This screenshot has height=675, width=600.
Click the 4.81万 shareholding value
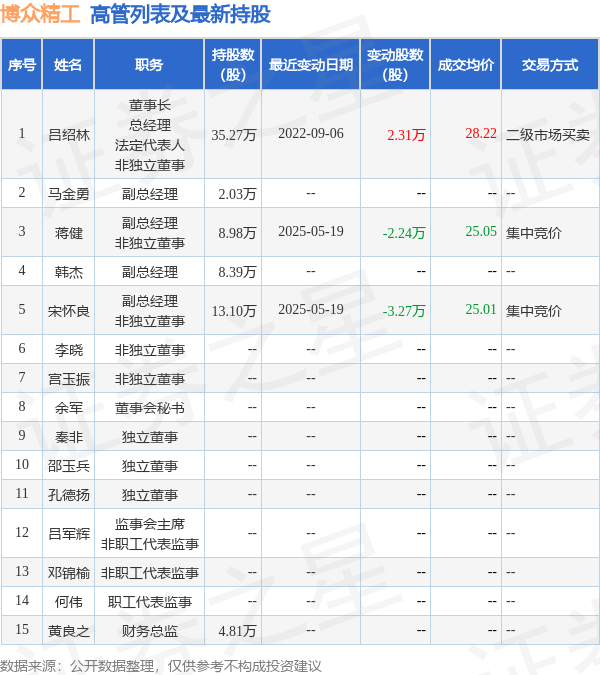coord(237,631)
